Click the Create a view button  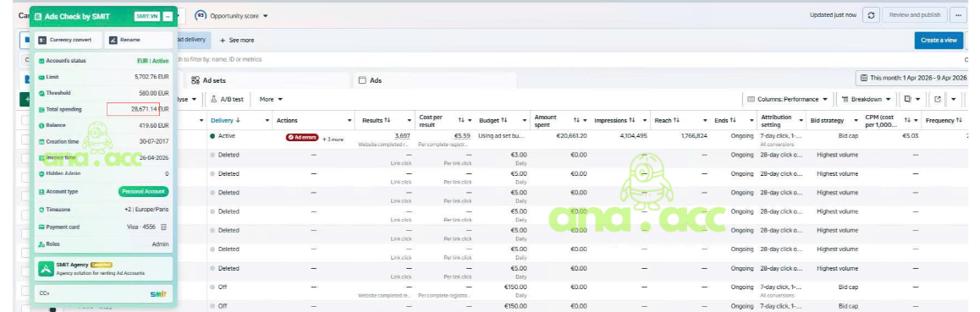pyautogui.click(x=939, y=40)
